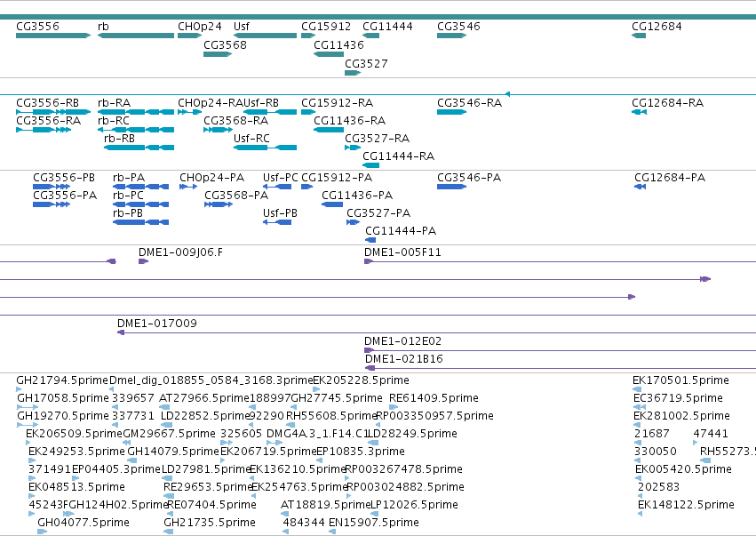Screen dimensions: 756x536
Task: Click transcript CG11444-RA
Action: 370,165
